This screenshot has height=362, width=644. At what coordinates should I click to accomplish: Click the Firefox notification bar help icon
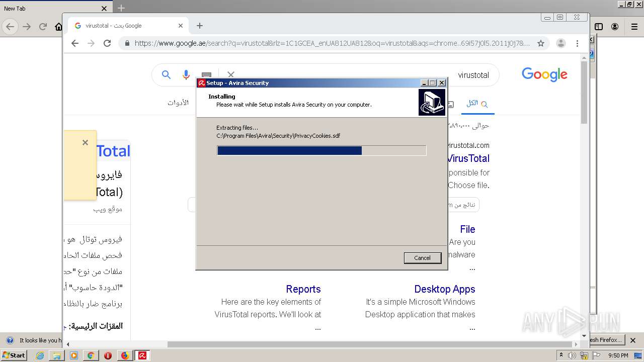[10, 340]
